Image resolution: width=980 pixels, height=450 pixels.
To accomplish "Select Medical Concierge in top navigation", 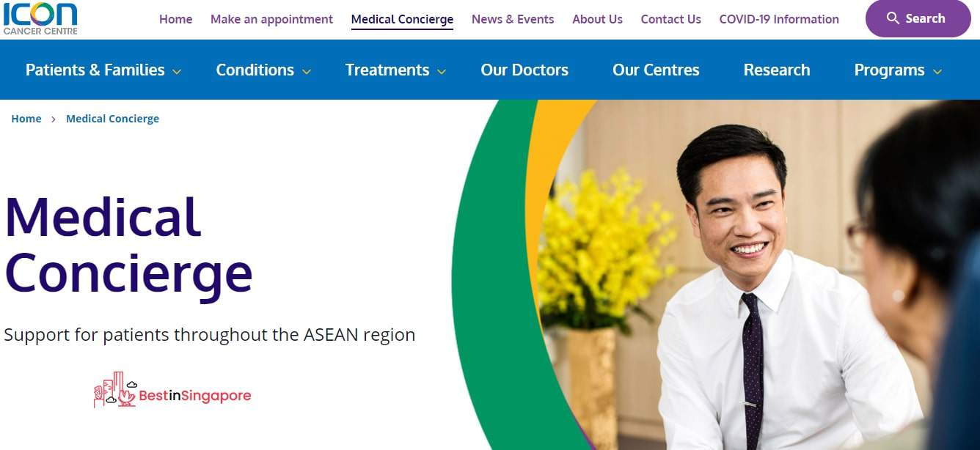I will [x=402, y=19].
